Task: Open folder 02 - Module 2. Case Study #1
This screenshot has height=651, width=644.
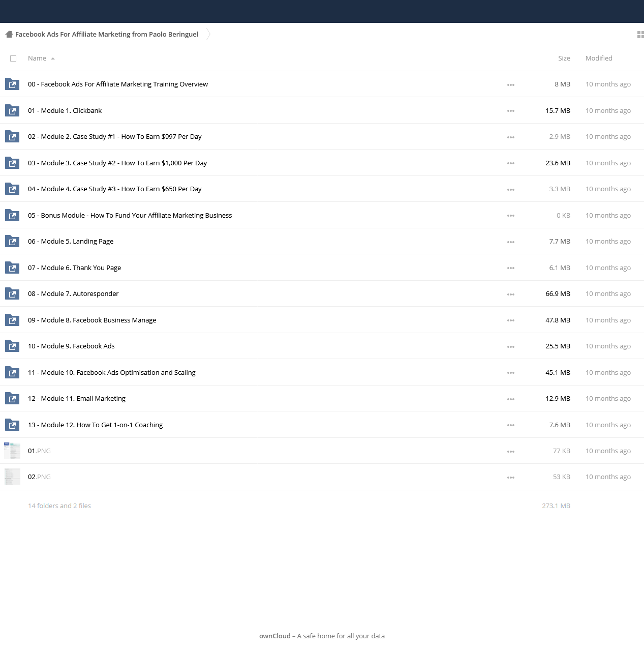Action: (x=115, y=137)
